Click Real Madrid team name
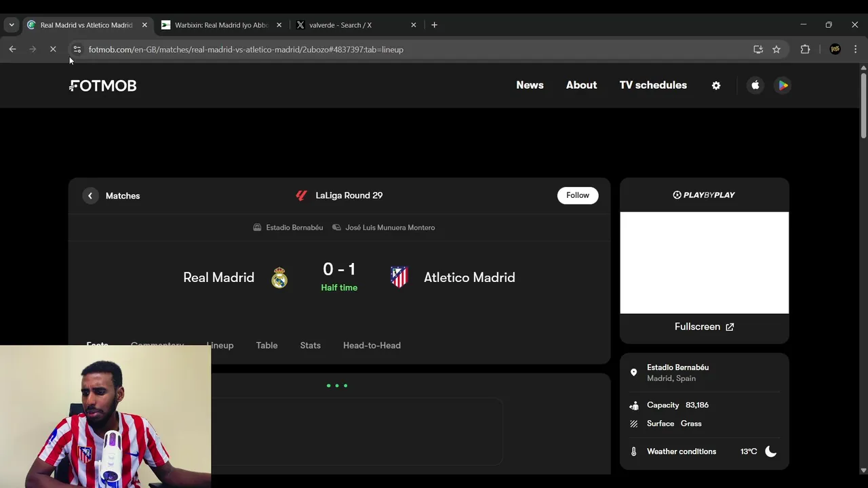868x488 pixels. pyautogui.click(x=218, y=278)
